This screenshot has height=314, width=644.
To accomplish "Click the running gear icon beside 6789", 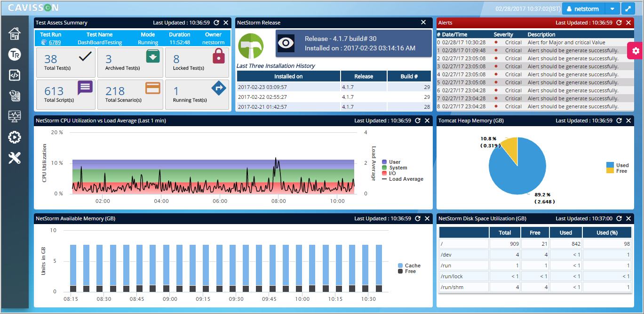I will [44, 42].
